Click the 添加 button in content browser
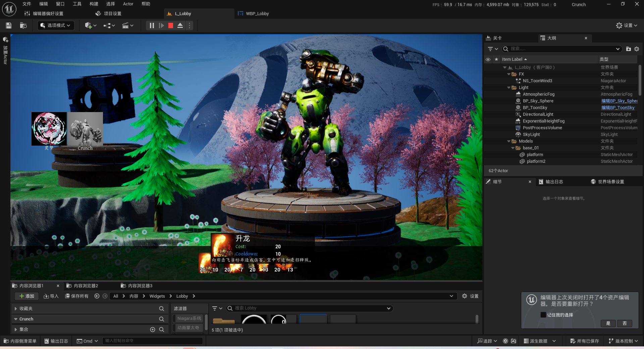 coord(26,296)
